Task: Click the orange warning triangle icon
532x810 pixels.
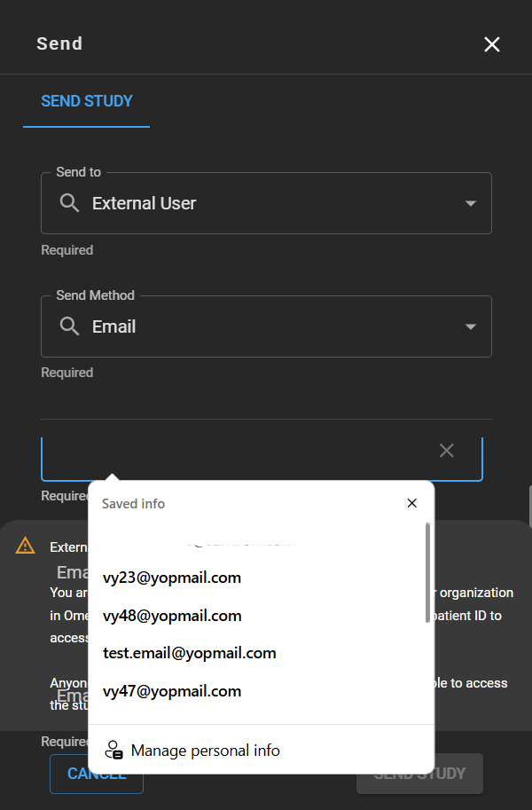Action: point(26,546)
